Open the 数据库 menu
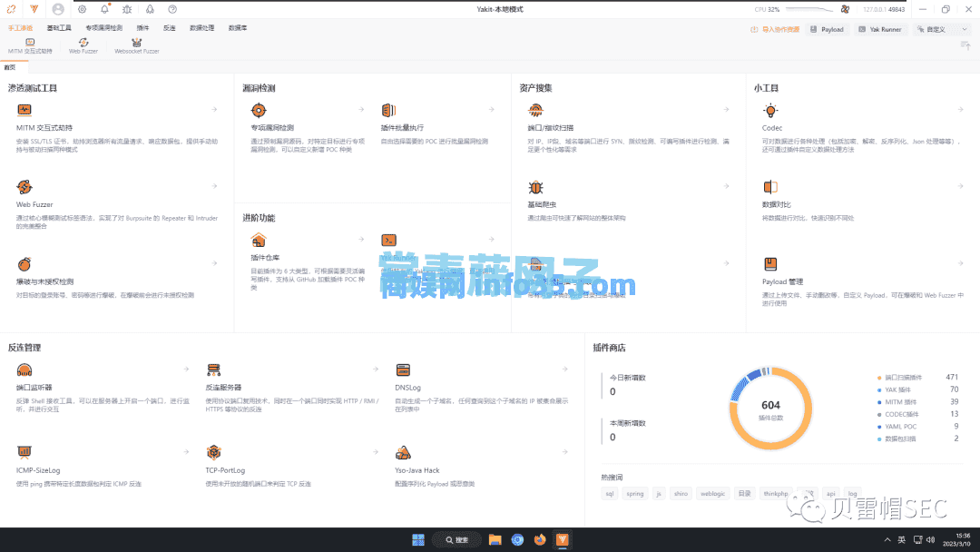 click(238, 28)
